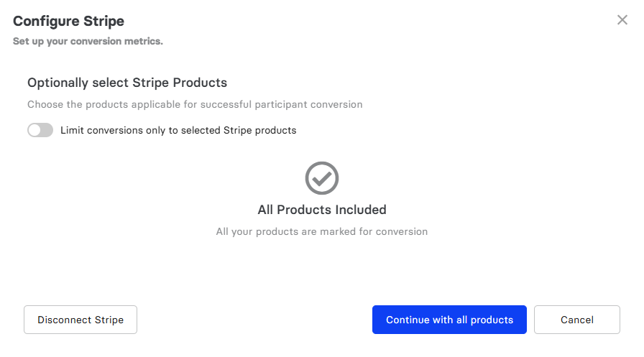Toggle the Limit conversions switch

[x=40, y=130]
